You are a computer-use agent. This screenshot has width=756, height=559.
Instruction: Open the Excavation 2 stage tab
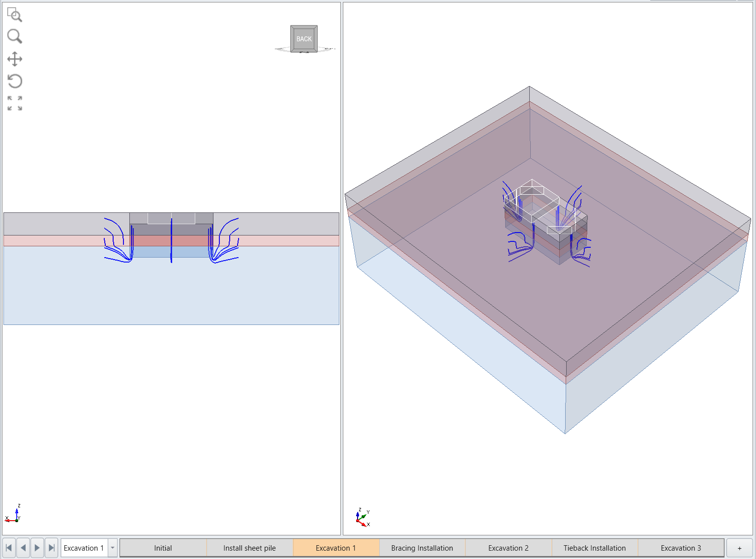(x=509, y=548)
